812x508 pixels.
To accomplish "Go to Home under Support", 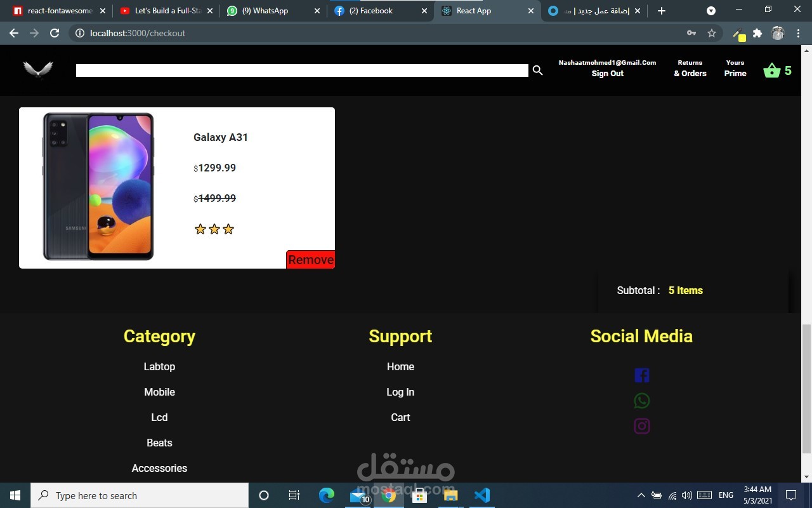I will [400, 366].
